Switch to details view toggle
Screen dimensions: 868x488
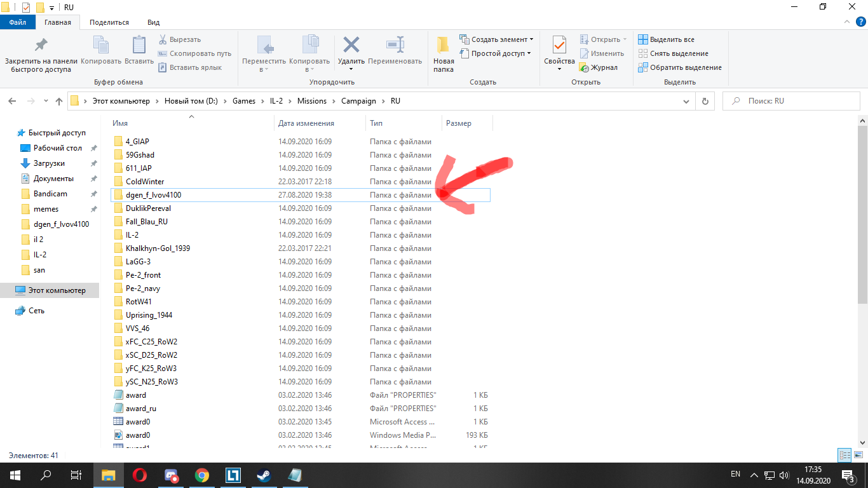[x=844, y=455]
